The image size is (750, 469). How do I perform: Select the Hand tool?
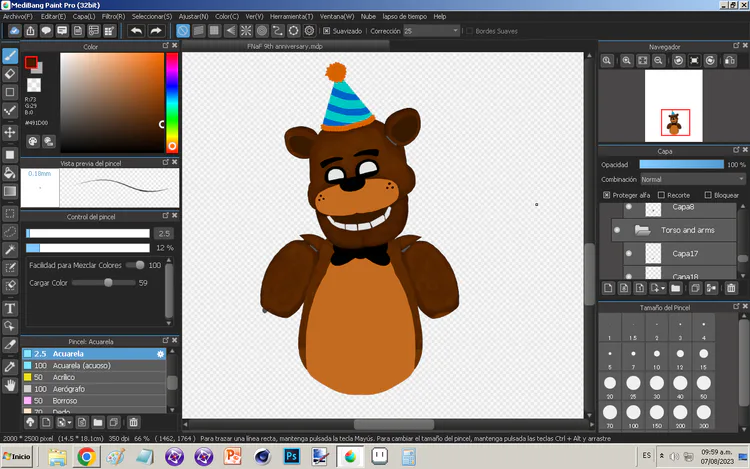(x=10, y=385)
